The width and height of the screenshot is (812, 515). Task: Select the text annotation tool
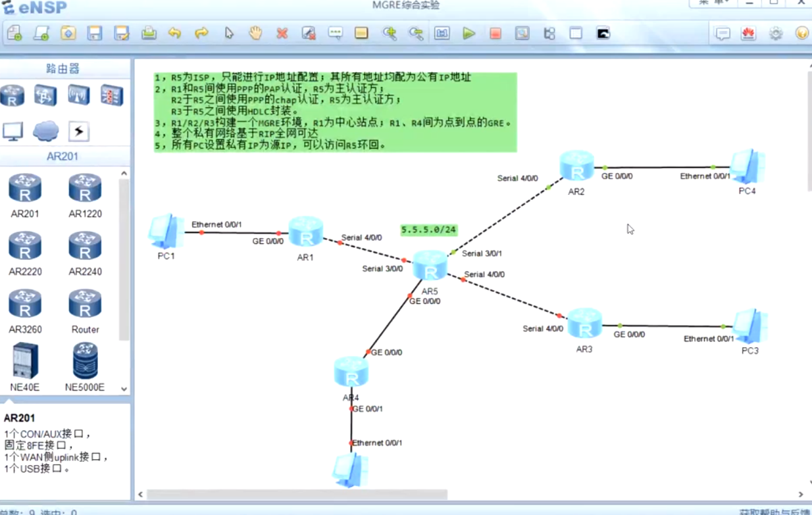coord(334,32)
